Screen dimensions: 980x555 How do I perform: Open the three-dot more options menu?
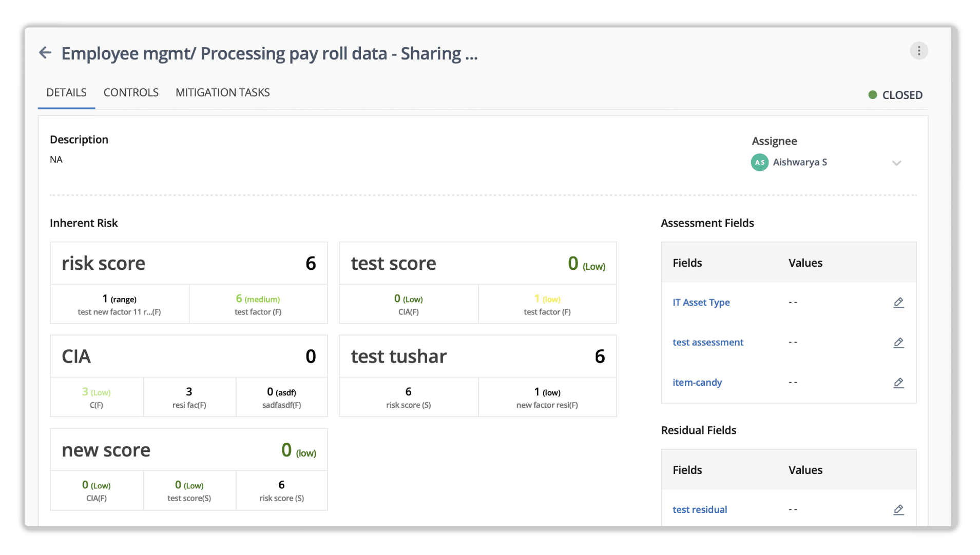pos(918,51)
